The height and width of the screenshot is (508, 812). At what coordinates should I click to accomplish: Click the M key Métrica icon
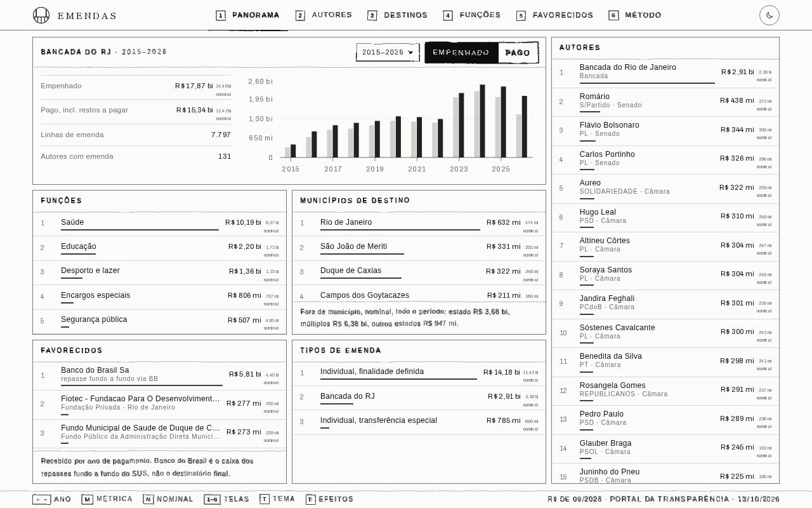pos(87,499)
